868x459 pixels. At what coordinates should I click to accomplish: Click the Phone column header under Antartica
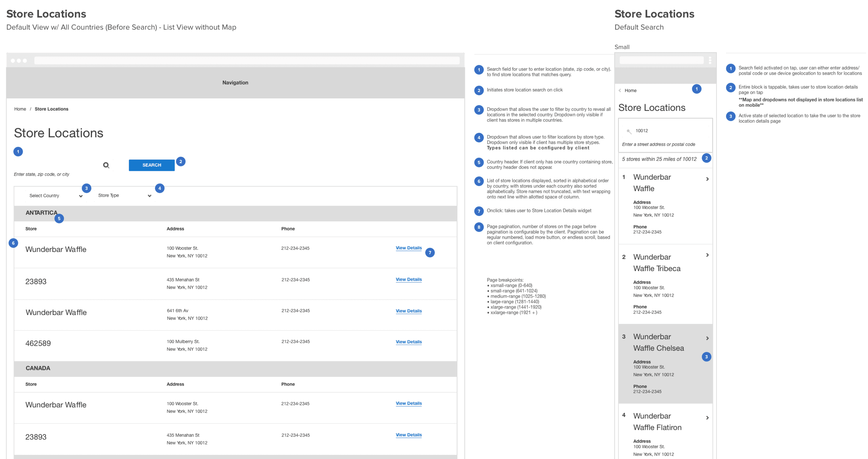click(x=288, y=229)
